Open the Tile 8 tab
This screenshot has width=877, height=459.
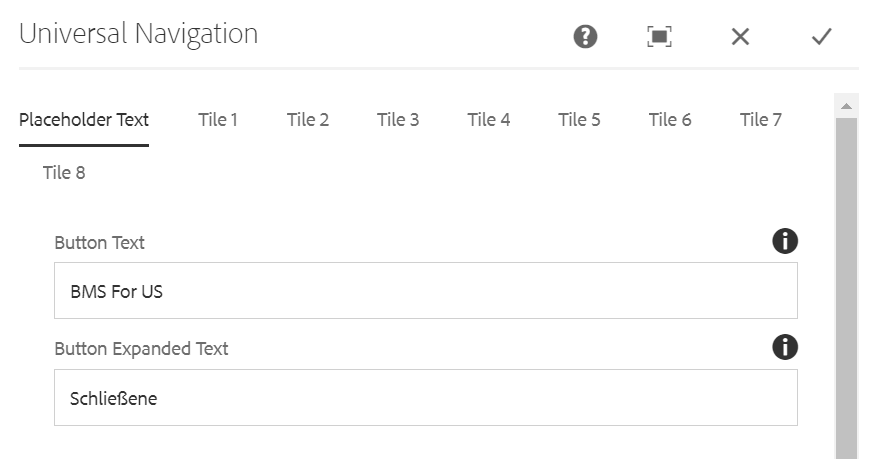point(64,173)
